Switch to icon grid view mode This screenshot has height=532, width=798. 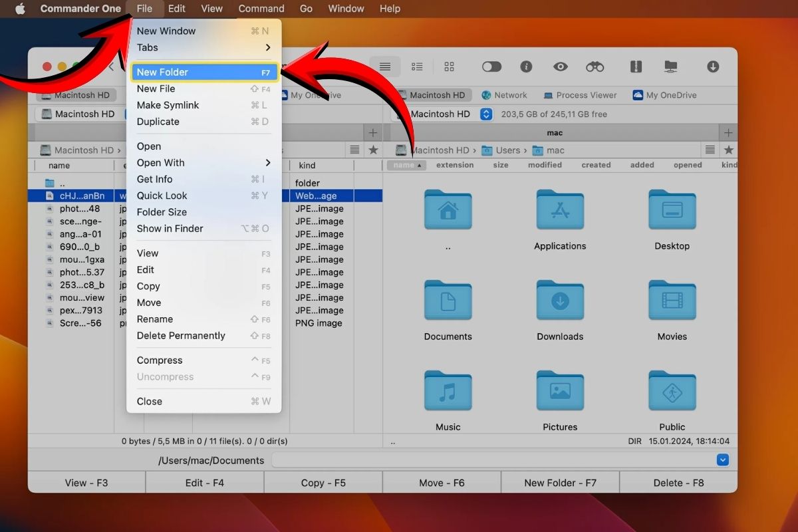(450, 66)
